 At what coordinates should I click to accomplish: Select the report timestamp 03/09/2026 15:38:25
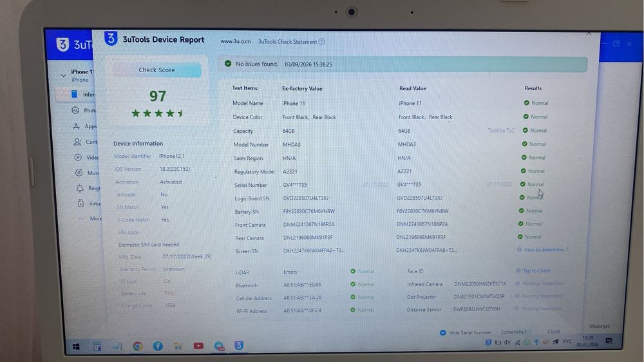click(308, 64)
